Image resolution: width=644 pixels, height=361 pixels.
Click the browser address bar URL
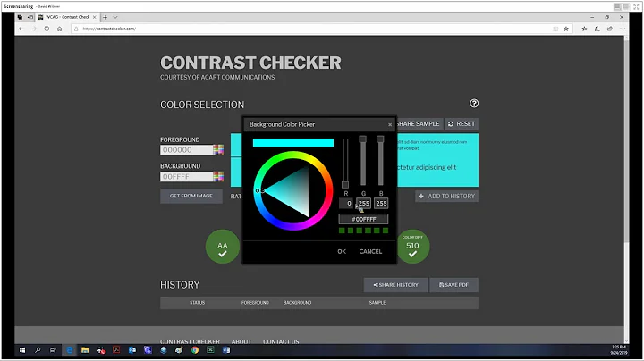pyautogui.click(x=109, y=29)
